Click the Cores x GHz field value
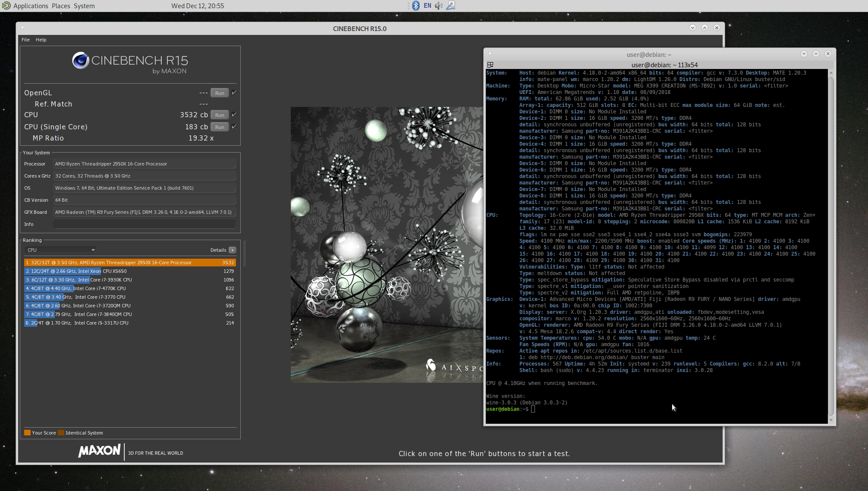 coord(144,176)
